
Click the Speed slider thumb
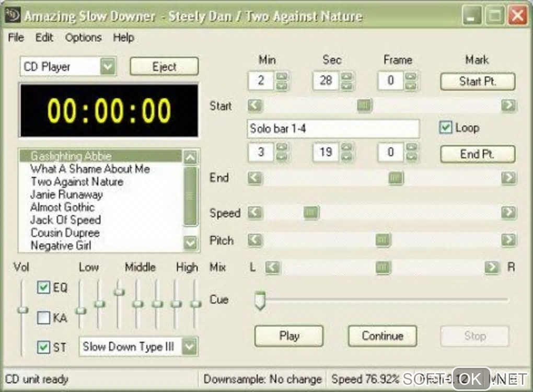(x=311, y=213)
